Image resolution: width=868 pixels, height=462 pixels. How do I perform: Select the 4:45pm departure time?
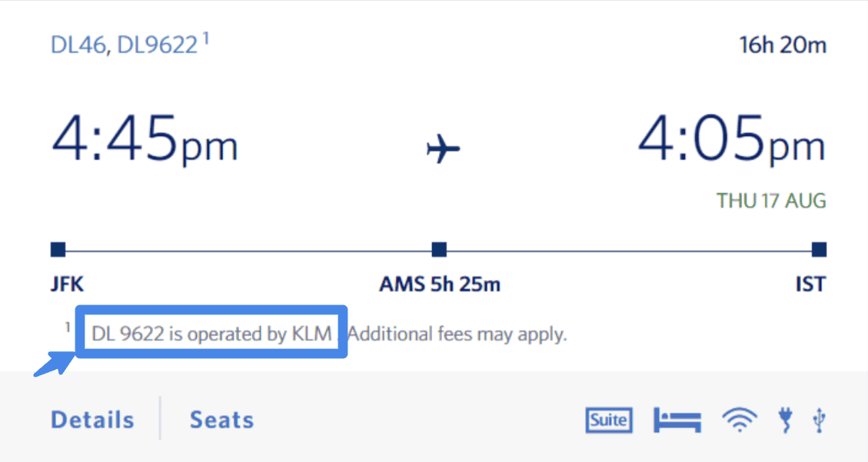(145, 141)
